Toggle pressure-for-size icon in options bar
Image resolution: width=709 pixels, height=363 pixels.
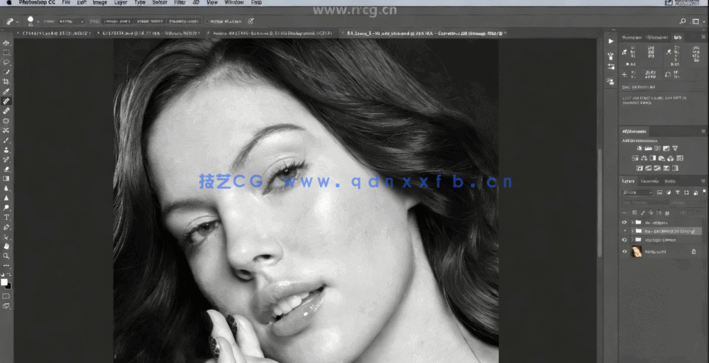(x=251, y=21)
